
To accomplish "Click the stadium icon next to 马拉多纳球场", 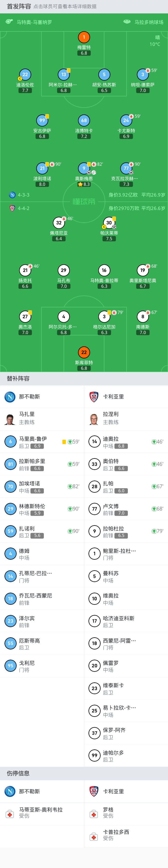I will (127, 22).
